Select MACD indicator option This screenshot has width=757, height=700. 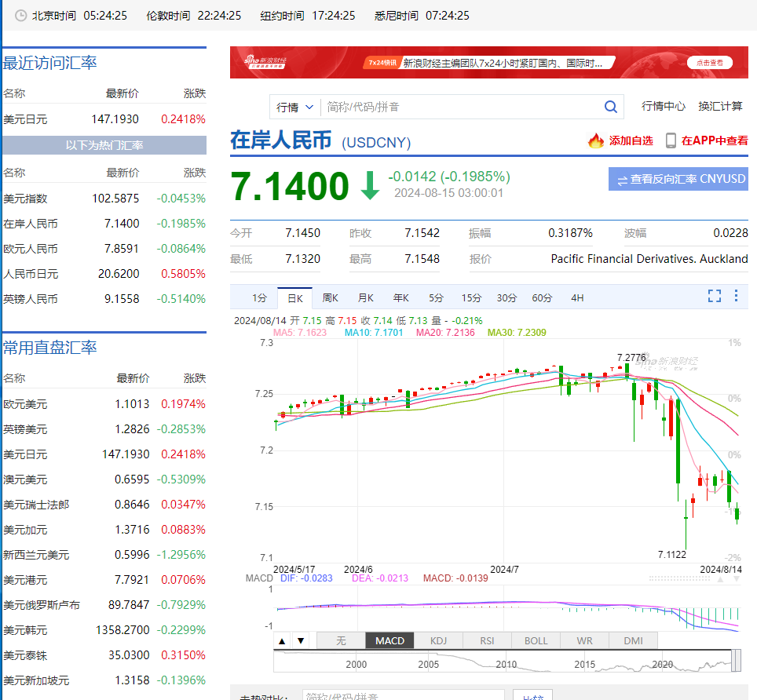(389, 640)
